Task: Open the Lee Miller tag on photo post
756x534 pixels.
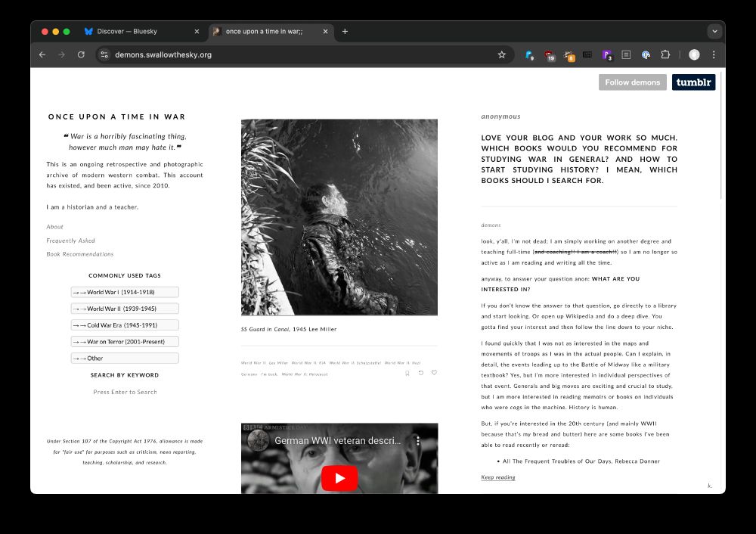Action: tap(279, 363)
